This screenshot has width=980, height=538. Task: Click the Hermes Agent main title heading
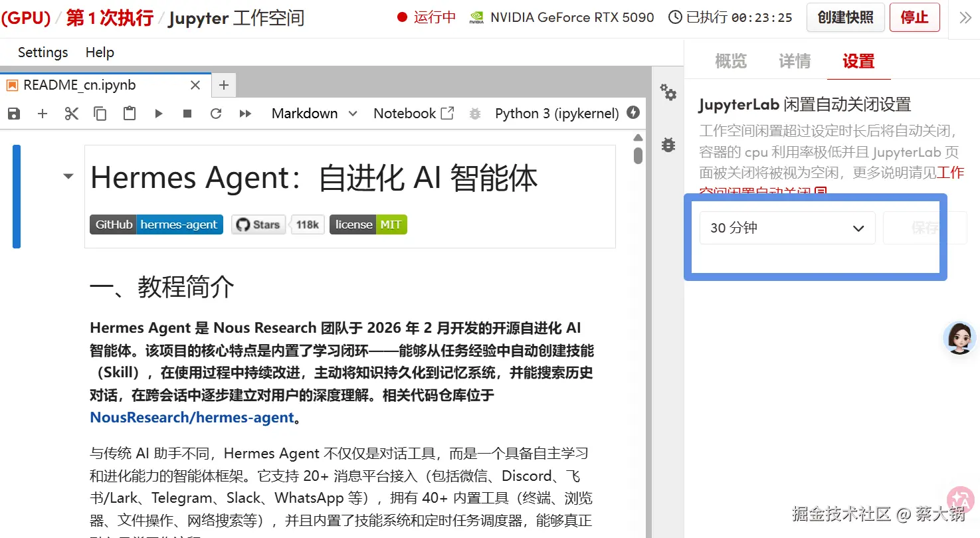pos(314,178)
